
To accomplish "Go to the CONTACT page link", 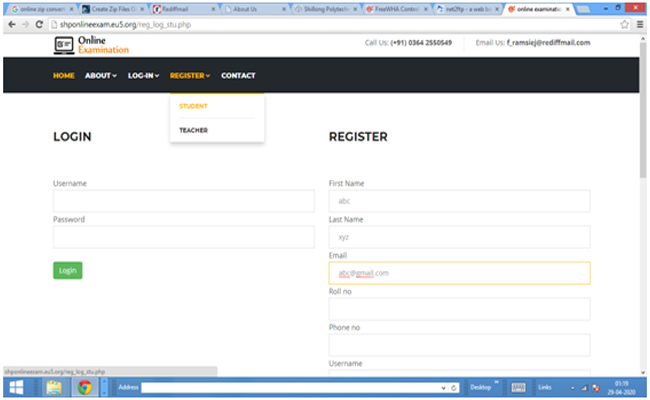I will tap(238, 76).
